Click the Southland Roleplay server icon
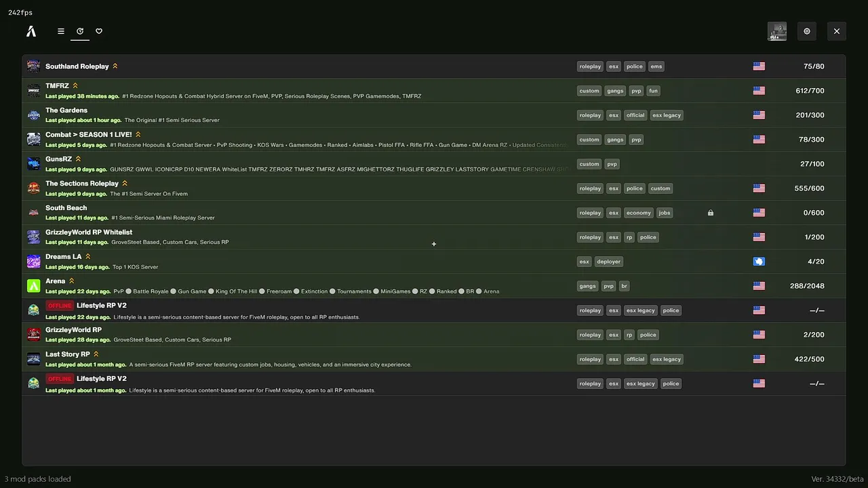This screenshot has width=868, height=488. click(34, 66)
